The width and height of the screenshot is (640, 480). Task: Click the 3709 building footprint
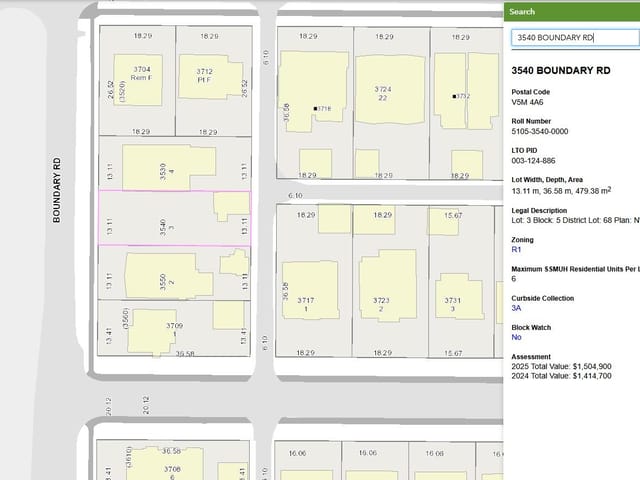(x=152, y=331)
